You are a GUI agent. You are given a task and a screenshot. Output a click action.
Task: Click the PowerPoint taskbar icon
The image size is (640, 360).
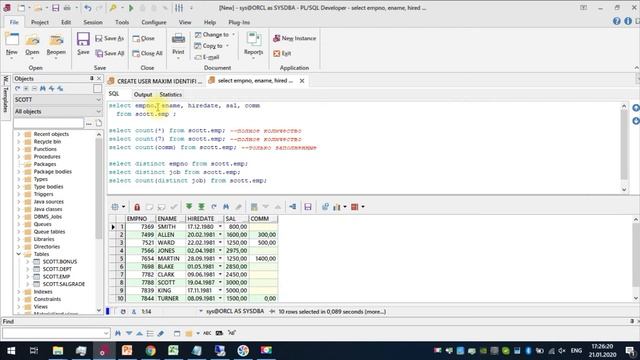127,351
